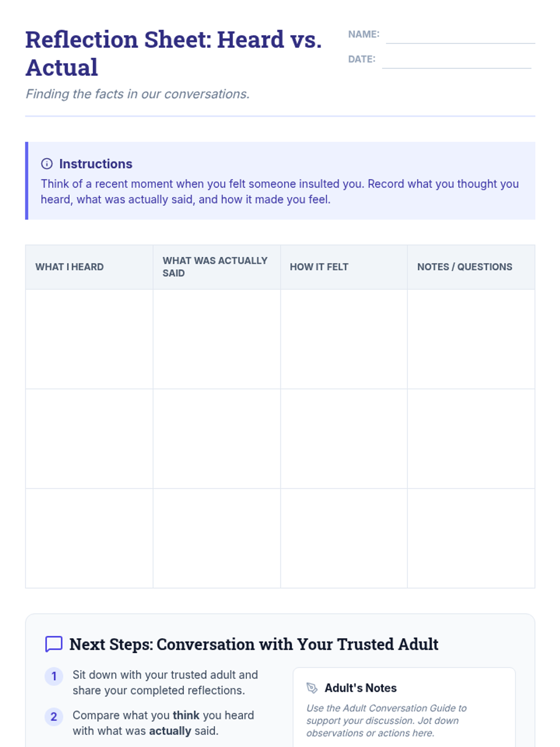Click third row cell under What I Heard
The width and height of the screenshot is (560, 747).
pyautogui.click(x=89, y=538)
